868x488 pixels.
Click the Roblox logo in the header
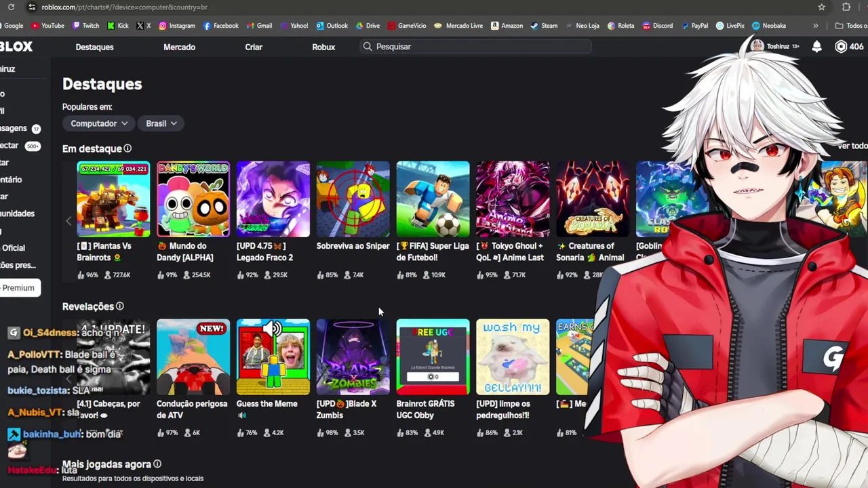(x=16, y=46)
